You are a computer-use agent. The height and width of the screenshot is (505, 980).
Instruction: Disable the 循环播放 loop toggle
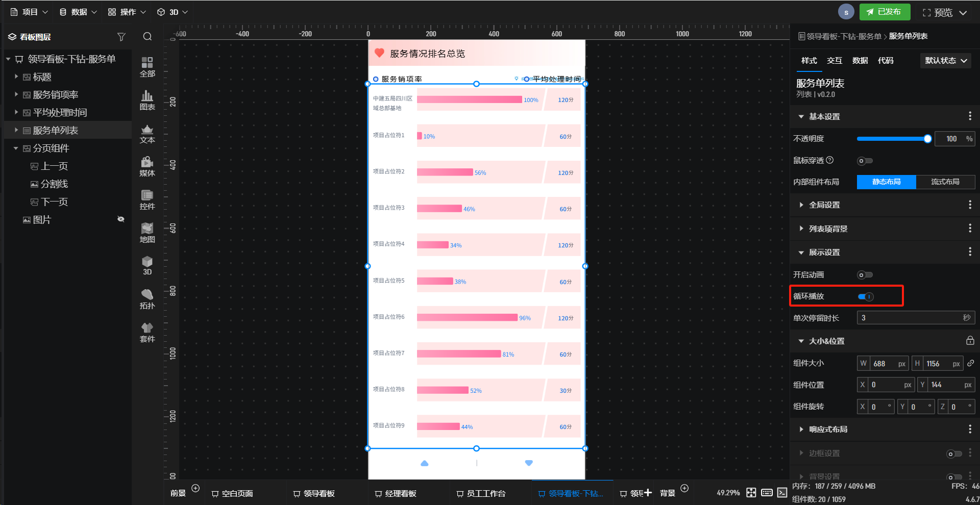click(x=865, y=296)
